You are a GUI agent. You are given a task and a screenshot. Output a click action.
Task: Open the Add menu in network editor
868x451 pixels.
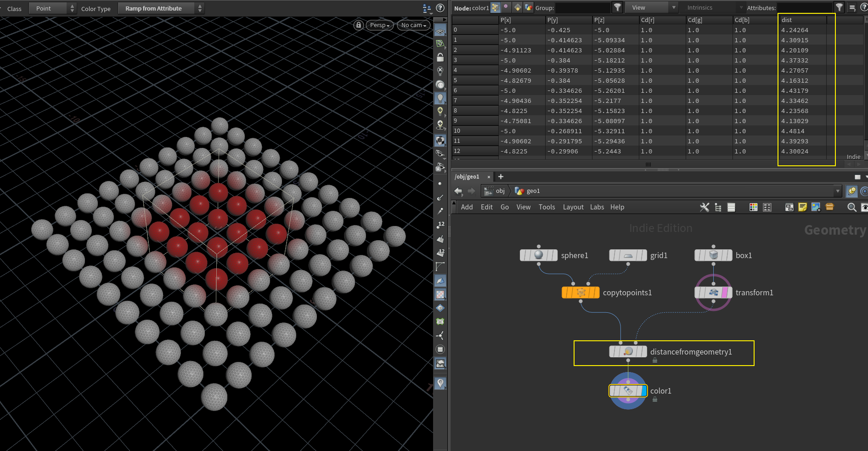click(x=467, y=207)
